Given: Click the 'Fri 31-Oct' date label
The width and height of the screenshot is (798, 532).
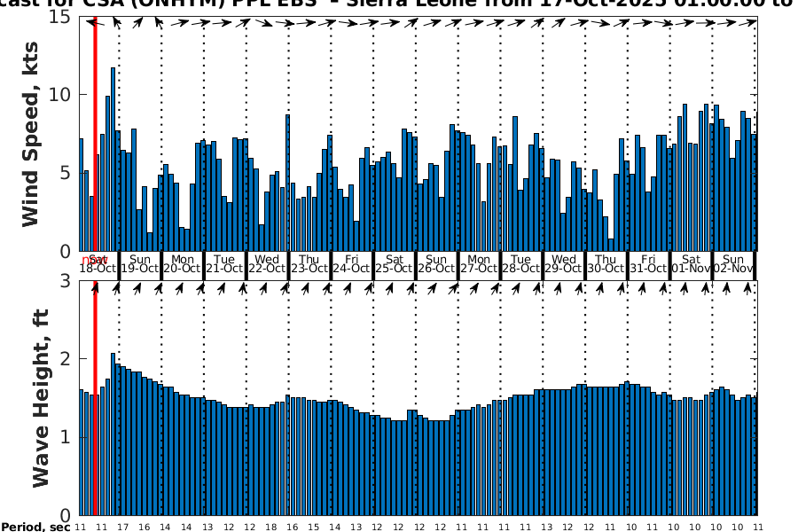Looking at the screenshot, I should pyautogui.click(x=647, y=264).
